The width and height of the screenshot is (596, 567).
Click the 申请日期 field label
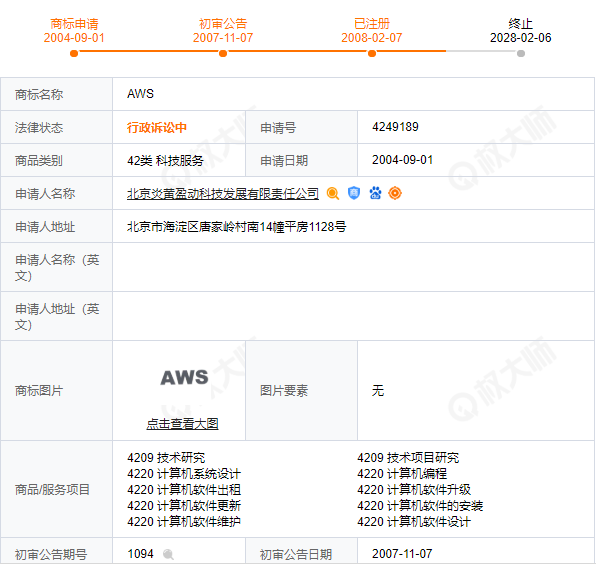point(284,161)
